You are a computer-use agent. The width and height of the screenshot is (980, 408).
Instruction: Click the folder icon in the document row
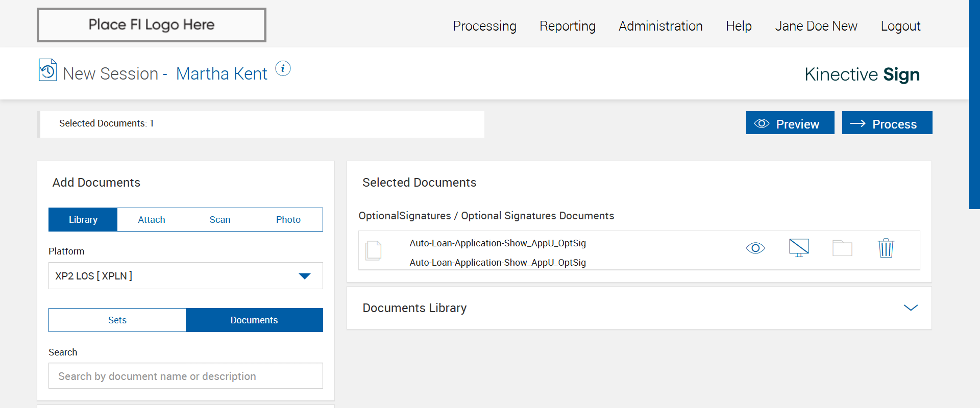[x=842, y=248]
